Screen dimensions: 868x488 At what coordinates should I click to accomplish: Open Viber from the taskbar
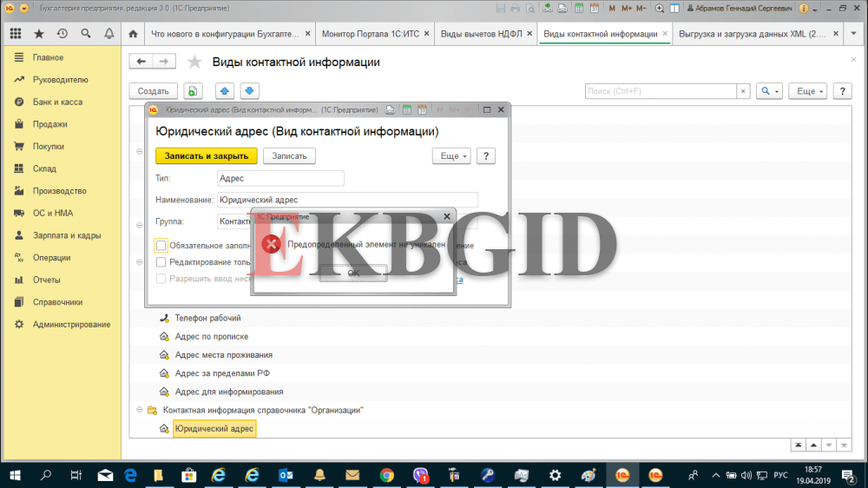tap(421, 475)
